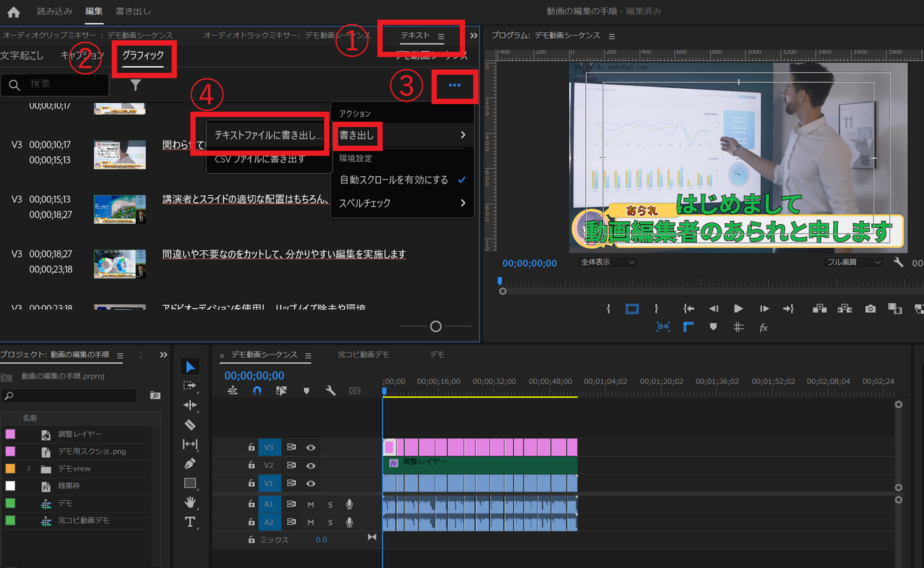The height and width of the screenshot is (568, 924).
Task: Show overflow panels double-chevron in text panel
Action: 474,36
